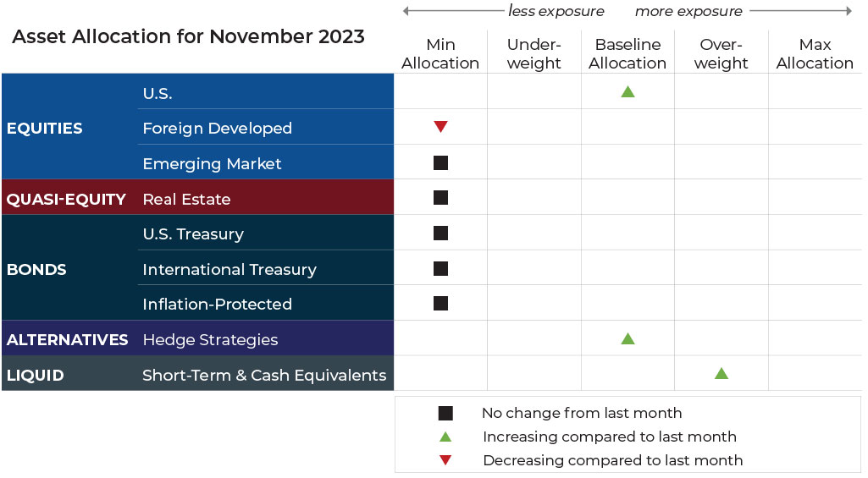Click 'Decreasing compared to last month' legend text
This screenshot has height=478, width=868.
tap(613, 460)
